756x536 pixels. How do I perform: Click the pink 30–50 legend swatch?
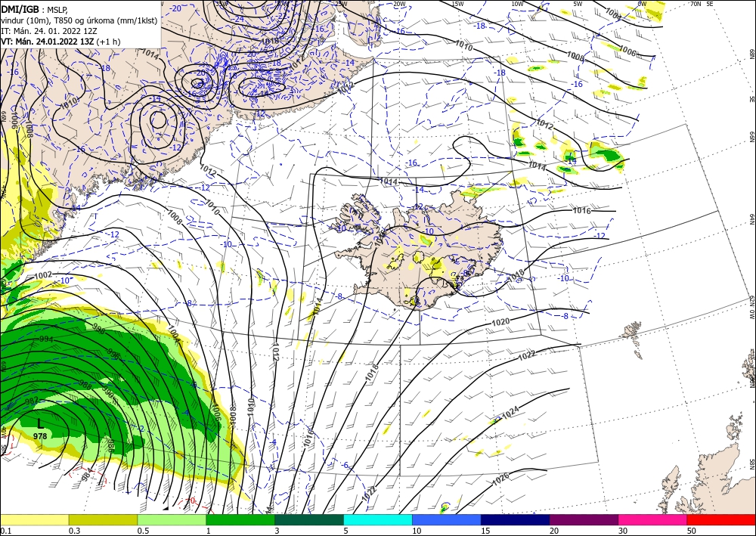[x=653, y=519]
